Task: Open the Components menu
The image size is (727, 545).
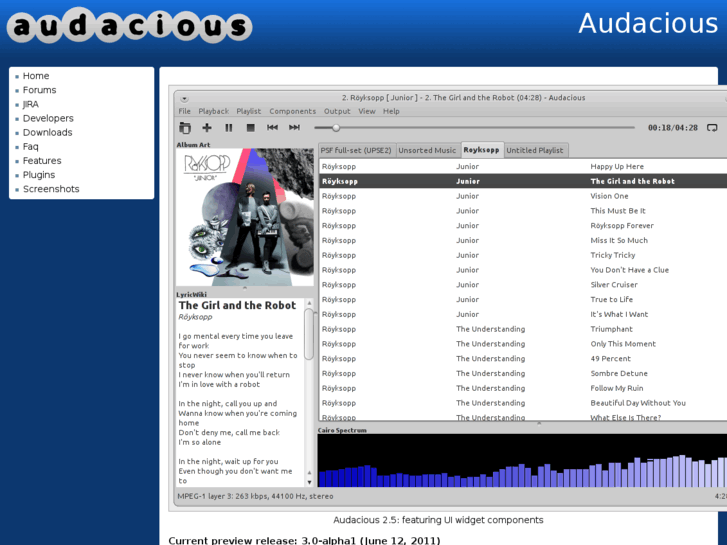Action: click(x=293, y=111)
